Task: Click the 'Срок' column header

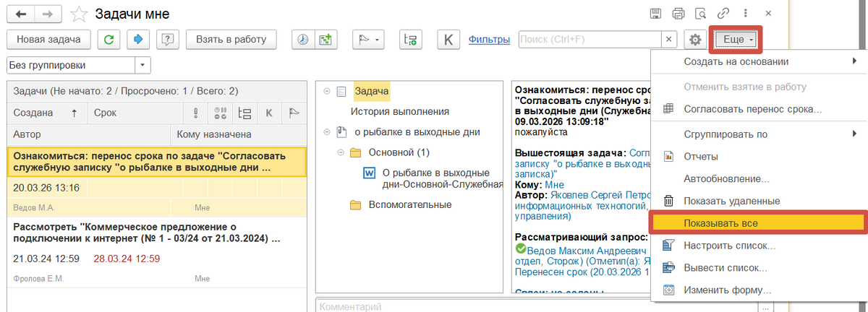Action: tap(137, 113)
